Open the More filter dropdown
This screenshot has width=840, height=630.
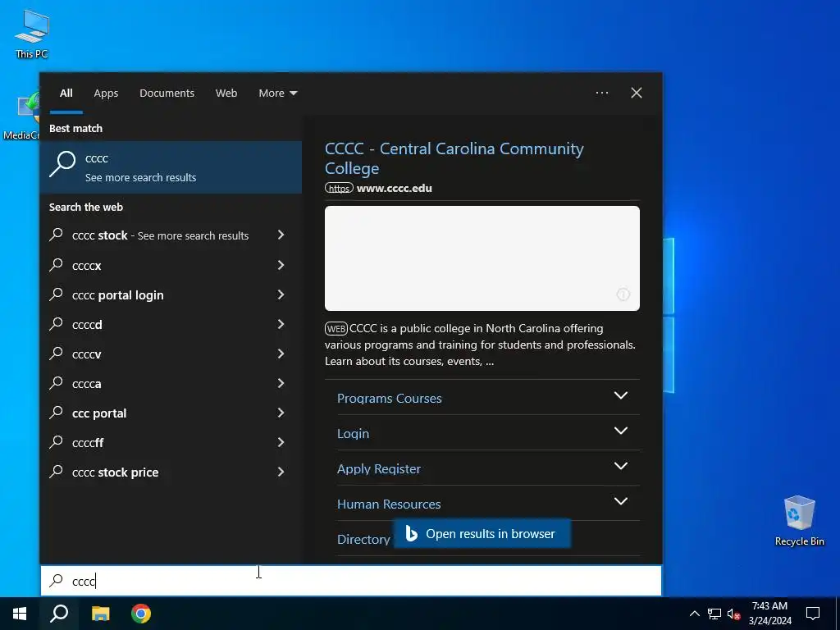point(277,94)
